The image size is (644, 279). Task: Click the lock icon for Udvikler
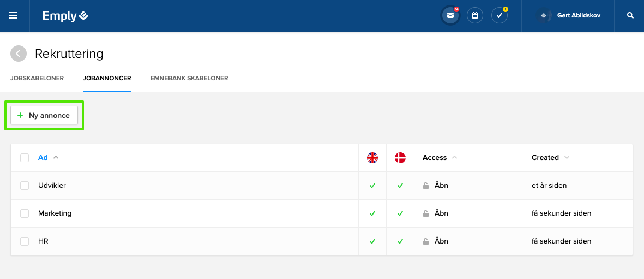(426, 186)
